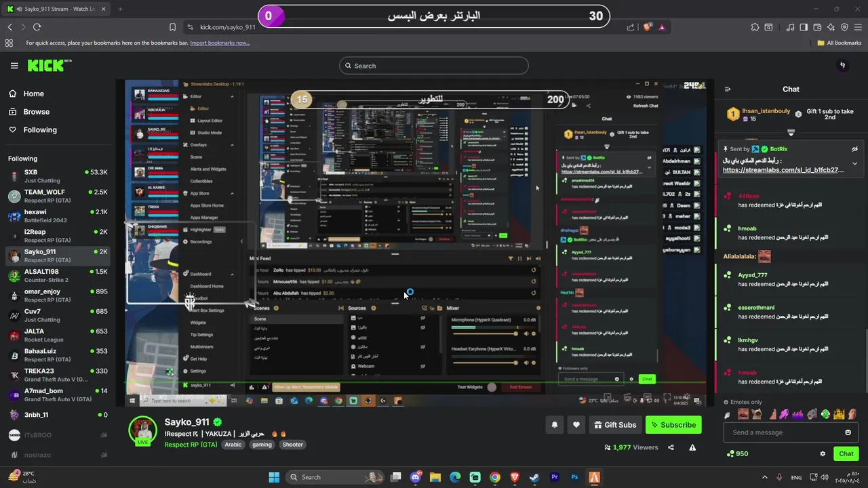Click the Gift Subs button
This screenshot has height=488, width=868.
click(x=615, y=425)
